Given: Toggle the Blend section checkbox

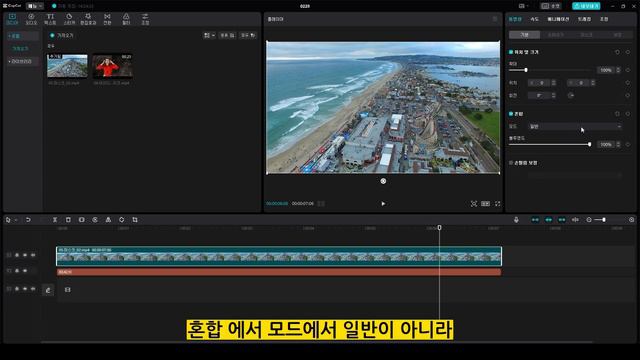Looking at the screenshot, I should [x=511, y=114].
